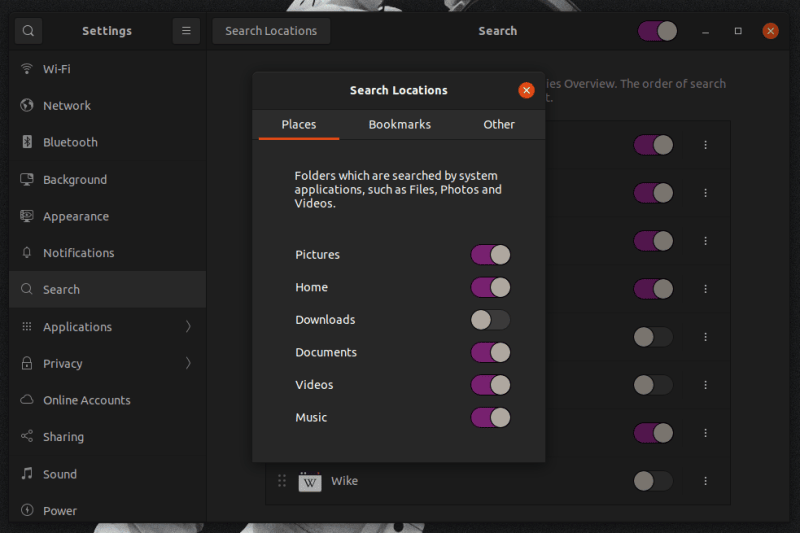Click the Search Locations header button
The height and width of the screenshot is (533, 800).
pos(271,31)
